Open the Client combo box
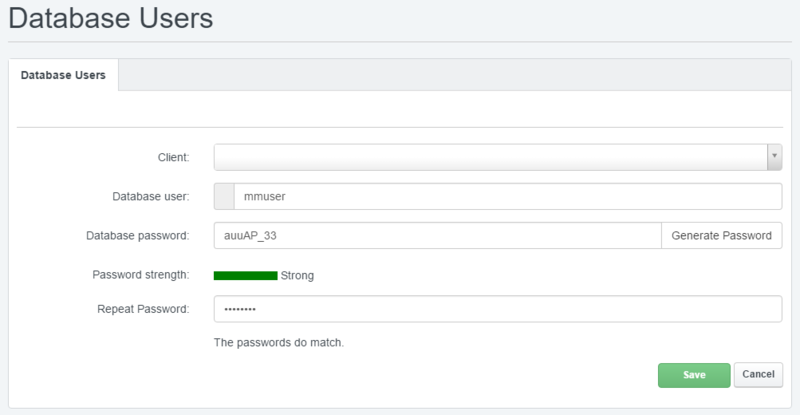Viewport: 800px width, 415px height. (x=490, y=157)
